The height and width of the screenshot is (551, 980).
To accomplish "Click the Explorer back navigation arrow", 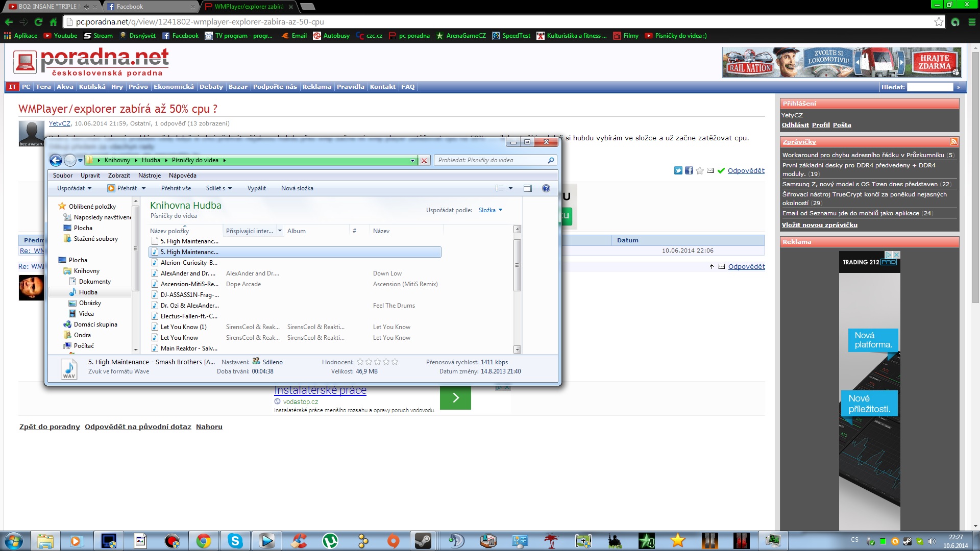I will (56, 161).
